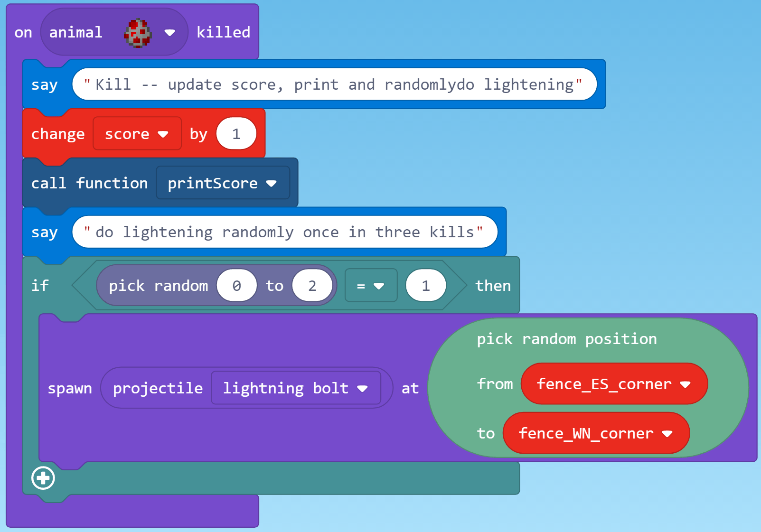
Task: Edit pick random minimum value 0
Action: tap(237, 286)
